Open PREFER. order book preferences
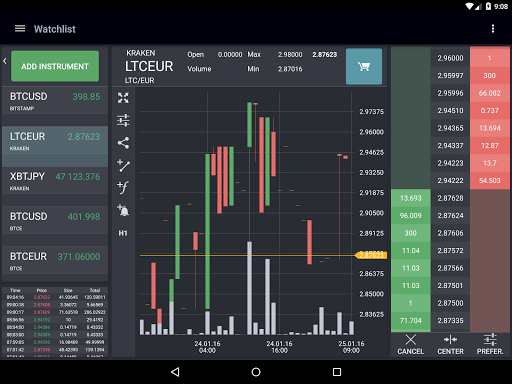The image size is (512, 384). pos(490,345)
